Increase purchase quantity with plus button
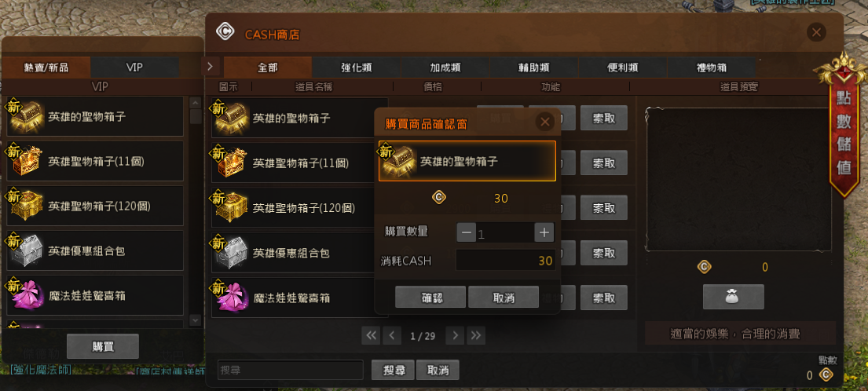 coord(544,232)
